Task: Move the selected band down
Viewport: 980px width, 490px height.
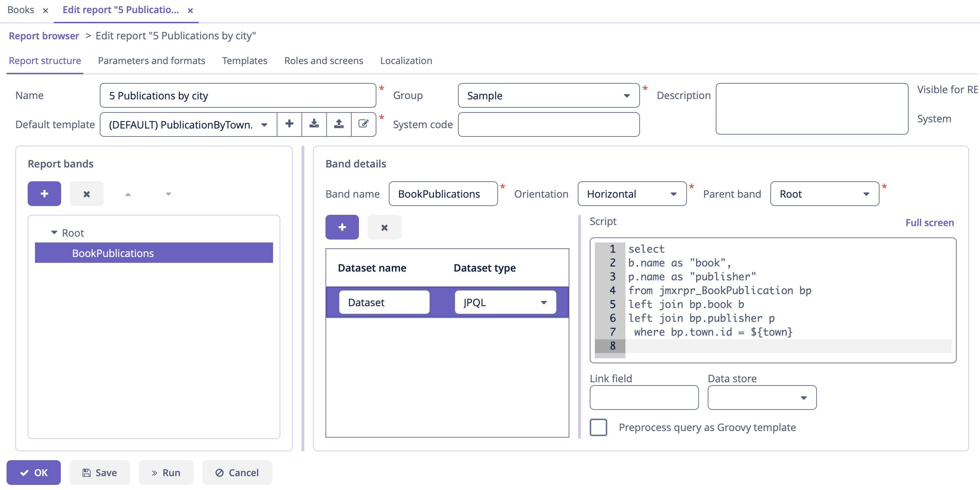Action: 168,194
